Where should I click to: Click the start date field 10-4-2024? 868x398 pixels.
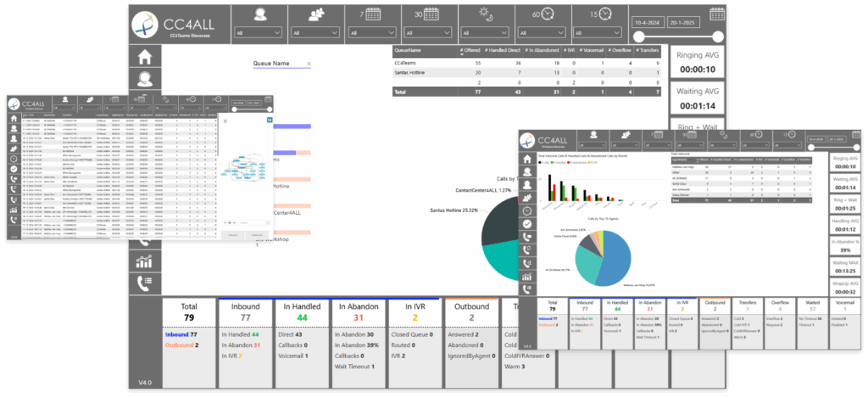pyautogui.click(x=648, y=20)
